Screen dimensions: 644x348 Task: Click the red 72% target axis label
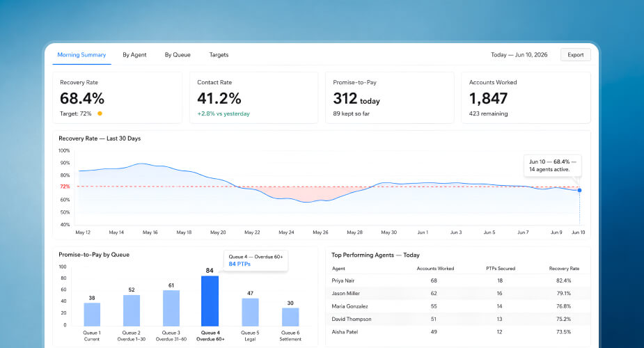pos(65,187)
